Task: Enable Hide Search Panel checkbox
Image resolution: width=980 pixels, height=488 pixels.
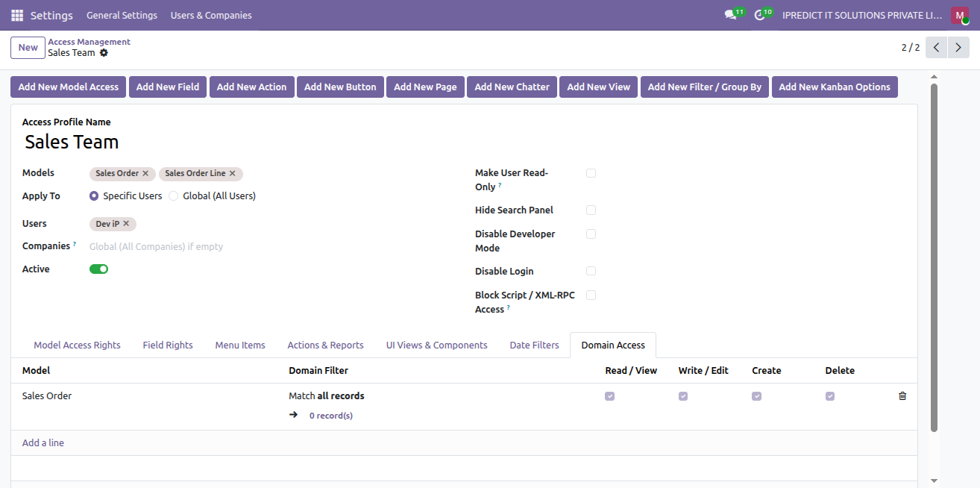Action: pos(591,210)
